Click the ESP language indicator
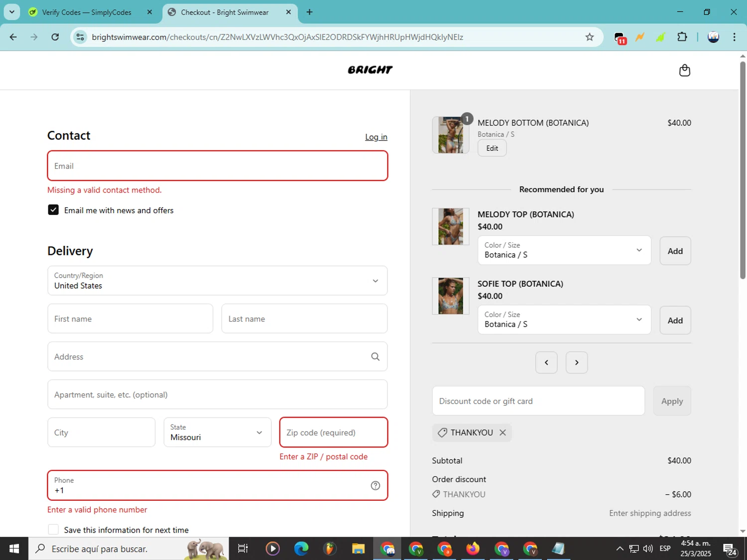The image size is (747, 560). (665, 549)
